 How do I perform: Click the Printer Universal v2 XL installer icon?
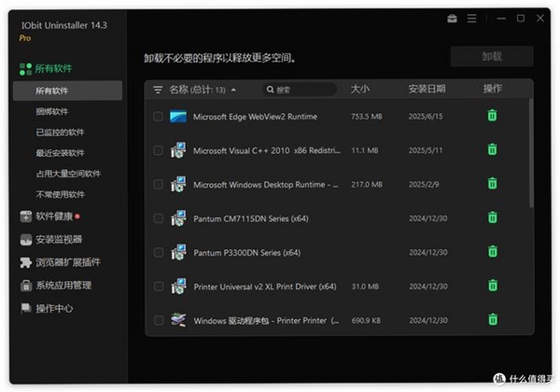coord(178,286)
